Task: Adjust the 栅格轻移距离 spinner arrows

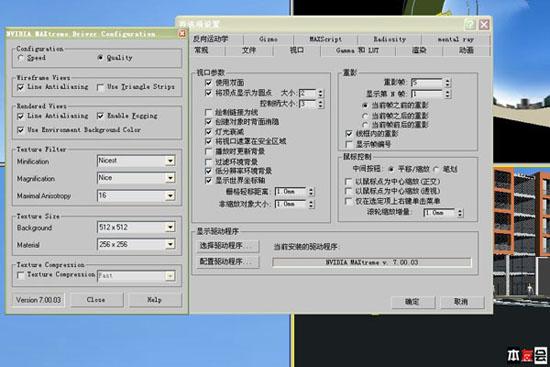Action: pyautogui.click(x=311, y=192)
